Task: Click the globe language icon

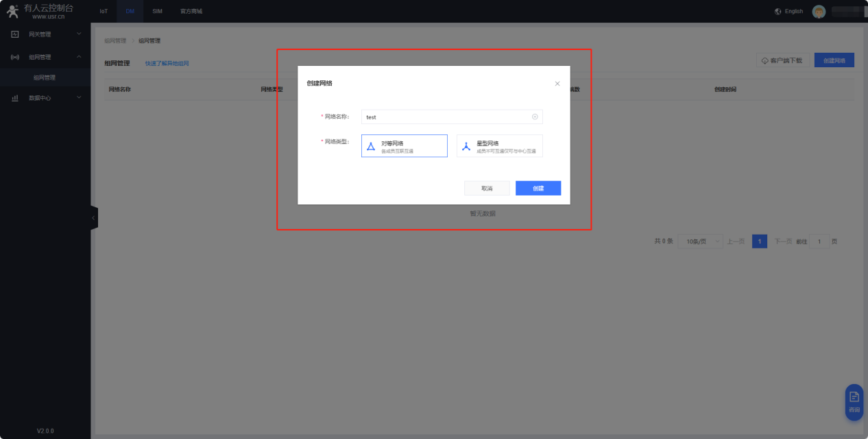Action: click(x=777, y=12)
